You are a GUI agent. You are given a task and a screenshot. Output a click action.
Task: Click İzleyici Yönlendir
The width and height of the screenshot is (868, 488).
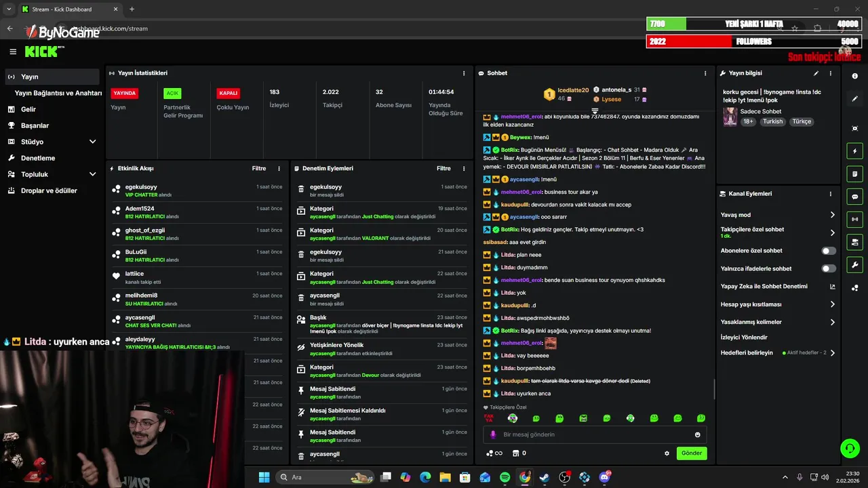(x=744, y=337)
